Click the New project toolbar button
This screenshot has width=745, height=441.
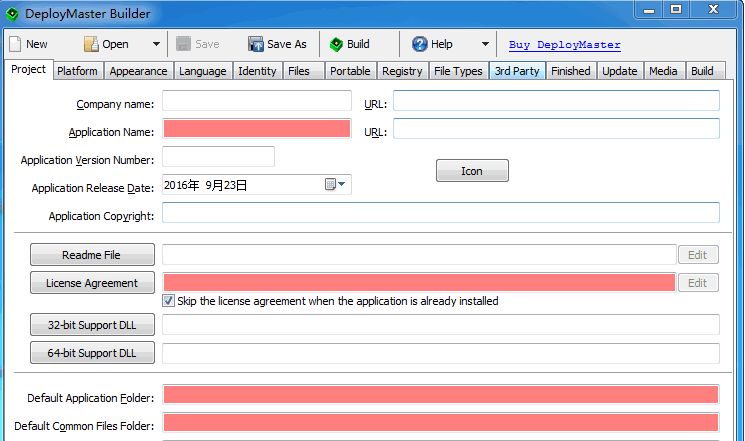click(x=29, y=44)
